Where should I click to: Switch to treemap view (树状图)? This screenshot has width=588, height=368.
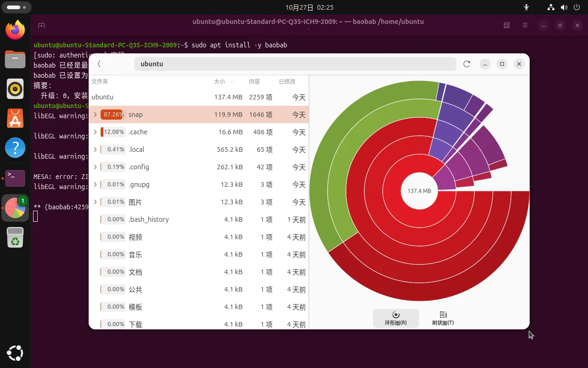[443, 318]
